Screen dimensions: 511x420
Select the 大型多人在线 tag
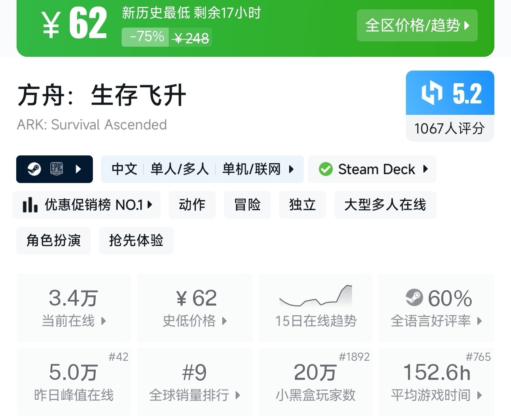point(385,205)
